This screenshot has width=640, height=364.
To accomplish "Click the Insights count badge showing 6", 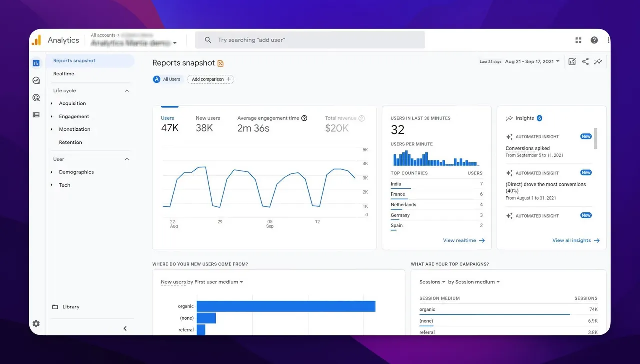I will coord(539,118).
